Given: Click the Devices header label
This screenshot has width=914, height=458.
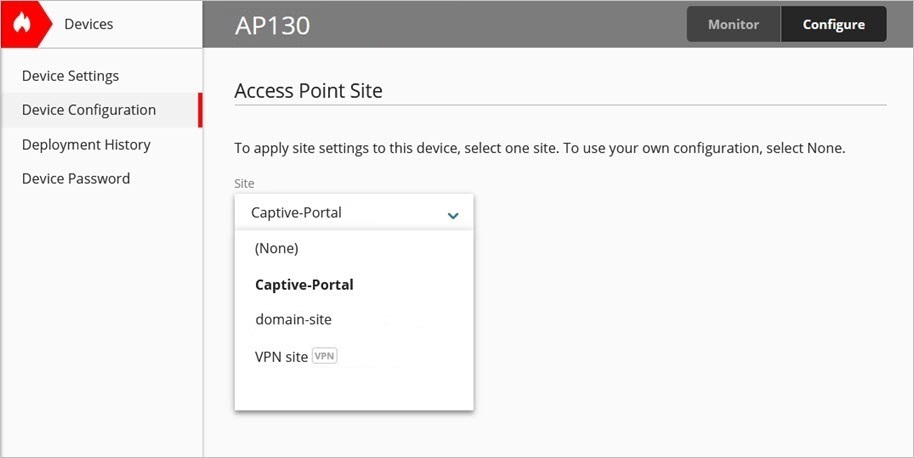Looking at the screenshot, I should 89,24.
